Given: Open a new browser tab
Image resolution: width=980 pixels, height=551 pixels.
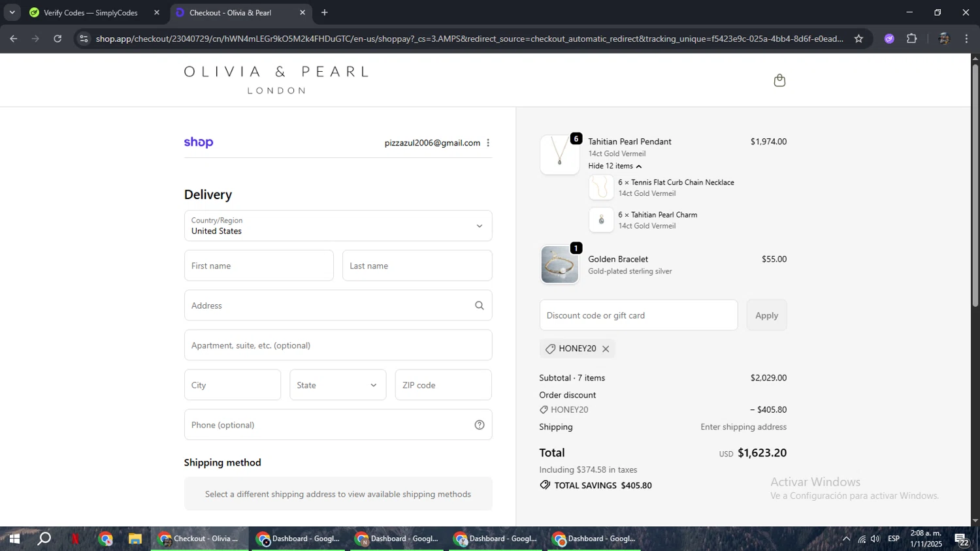Looking at the screenshot, I should (x=325, y=12).
